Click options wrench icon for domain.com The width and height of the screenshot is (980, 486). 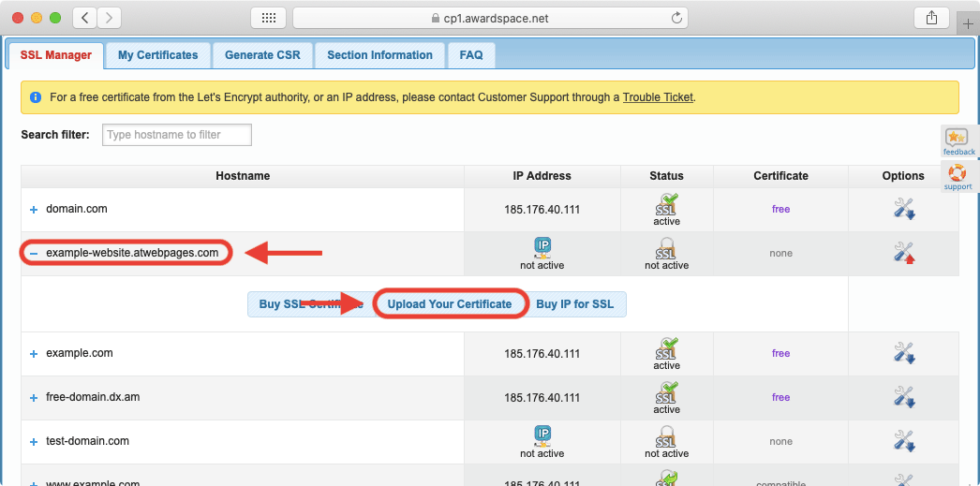[x=903, y=209]
